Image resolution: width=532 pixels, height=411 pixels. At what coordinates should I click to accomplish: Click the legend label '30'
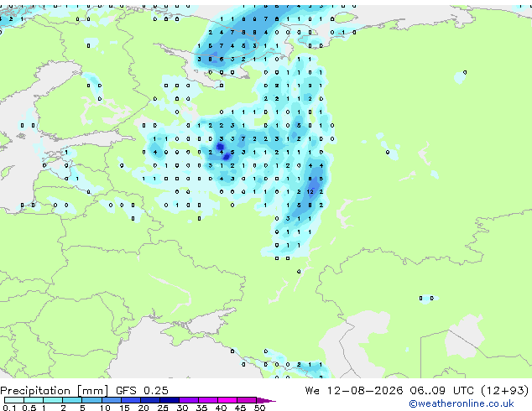coord(182,408)
